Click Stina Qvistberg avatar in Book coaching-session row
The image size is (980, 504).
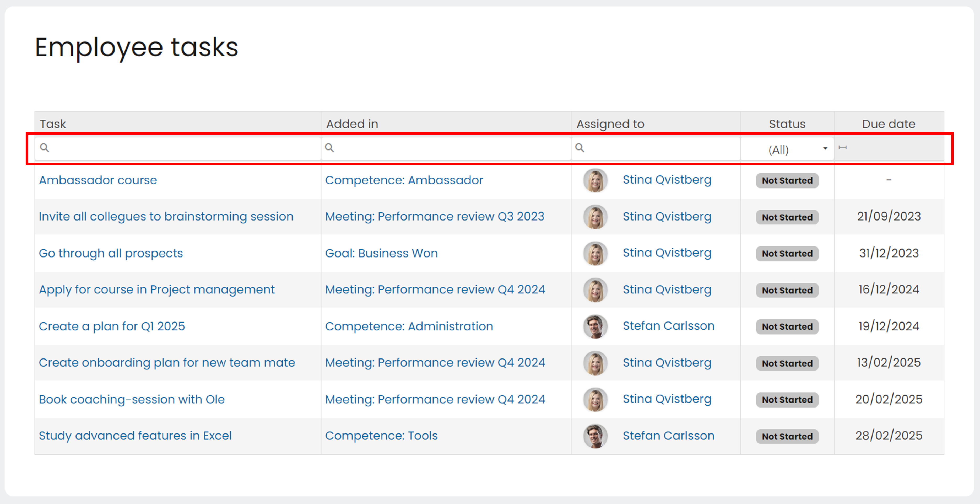click(x=595, y=399)
